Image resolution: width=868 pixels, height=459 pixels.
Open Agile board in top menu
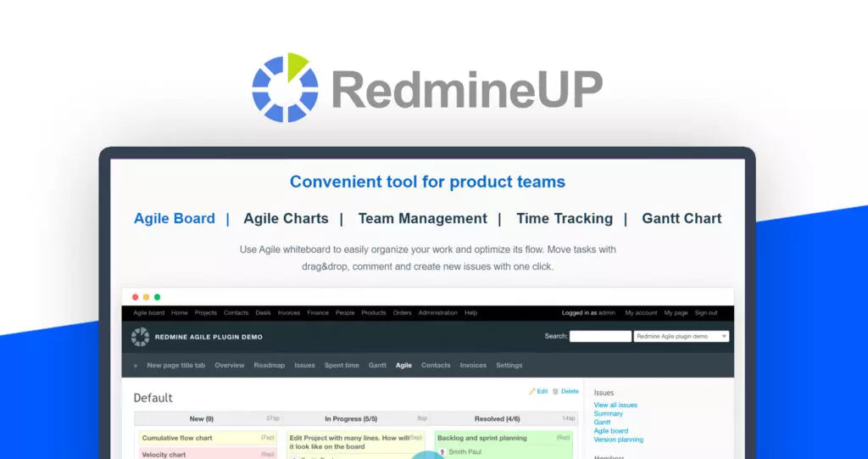149,313
